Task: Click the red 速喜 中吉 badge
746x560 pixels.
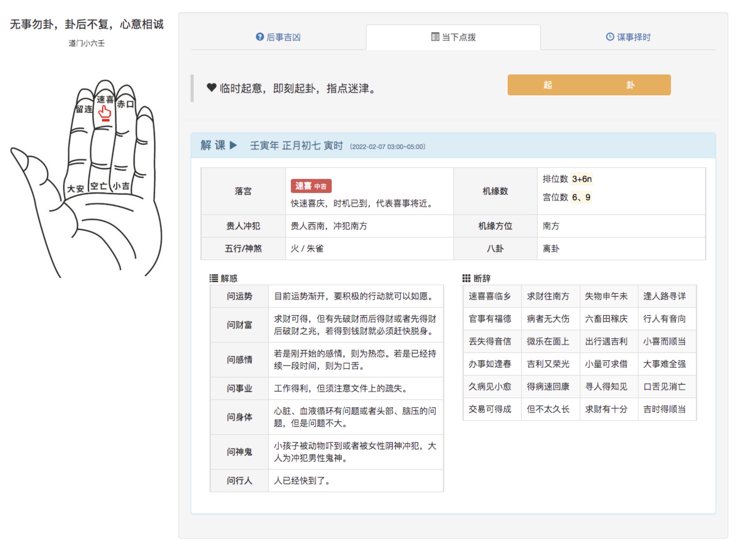Action: (x=311, y=186)
